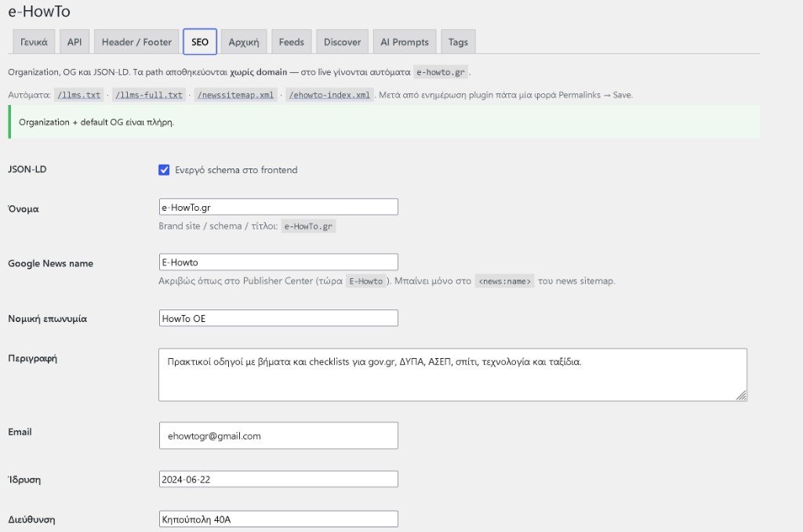Click the 'Ενεργό schema στο frontend' label

click(x=236, y=170)
